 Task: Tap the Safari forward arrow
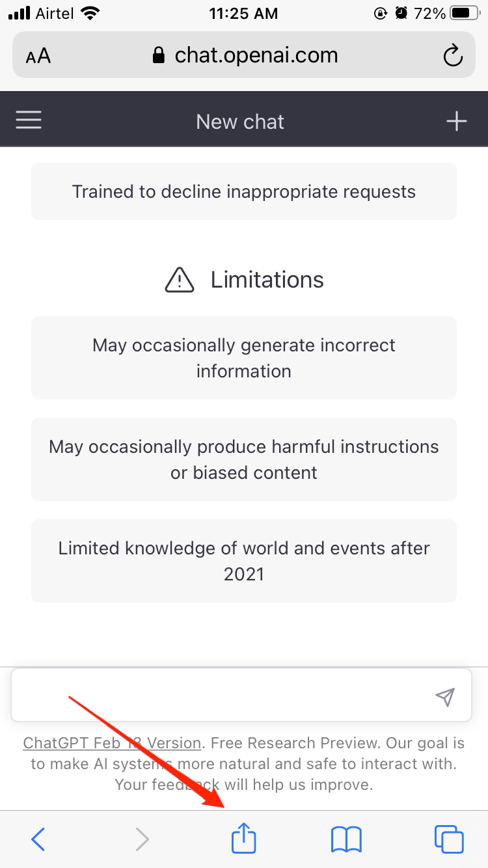(142, 839)
